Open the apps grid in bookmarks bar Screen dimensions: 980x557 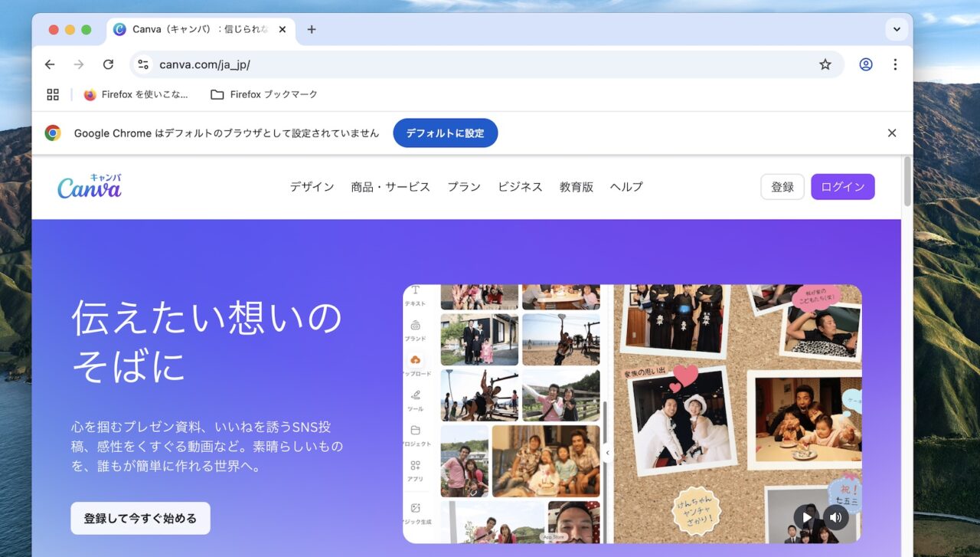(53, 94)
